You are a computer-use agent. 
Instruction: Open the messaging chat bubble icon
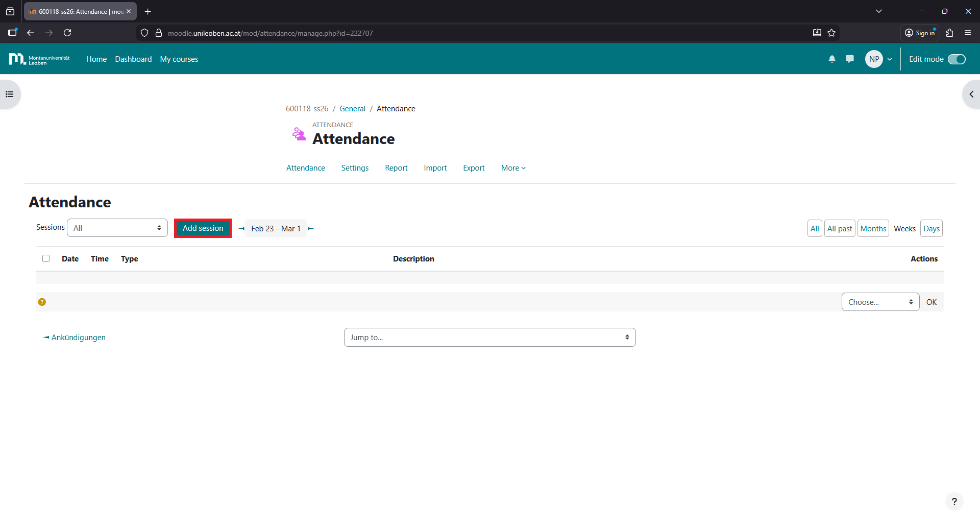click(850, 59)
